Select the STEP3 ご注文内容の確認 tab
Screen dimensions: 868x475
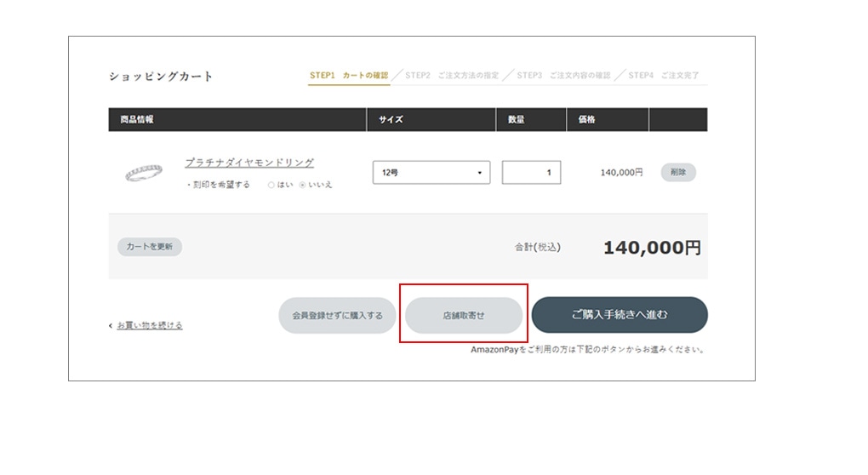click(563, 76)
